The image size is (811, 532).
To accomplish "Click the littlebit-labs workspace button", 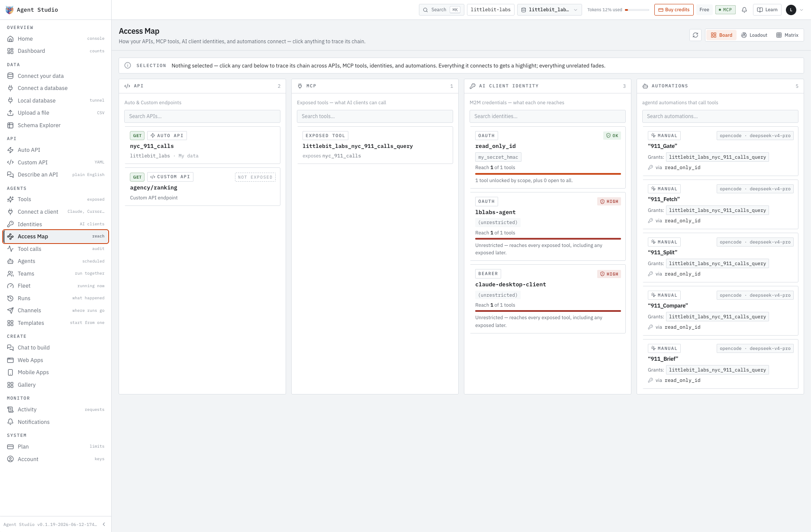I will pyautogui.click(x=491, y=10).
